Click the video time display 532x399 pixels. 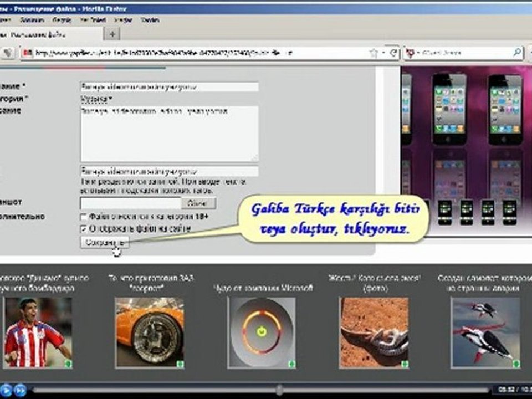(x=515, y=390)
